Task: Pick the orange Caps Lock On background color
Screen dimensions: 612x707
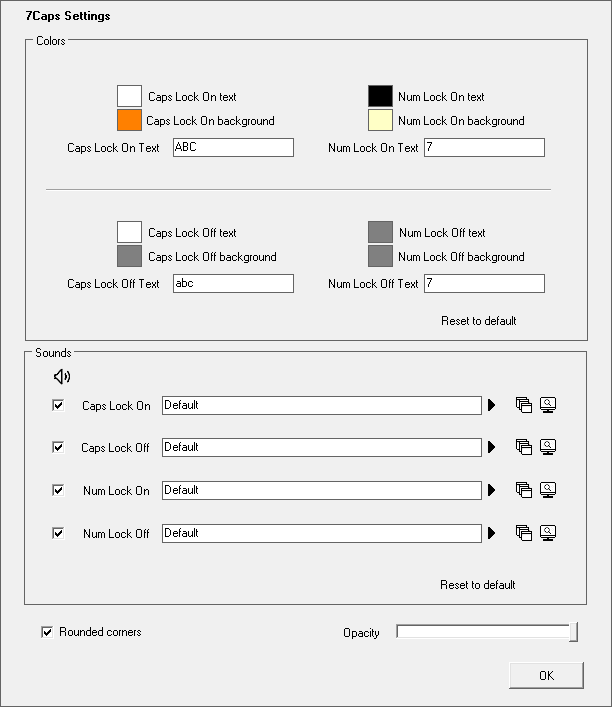Action: click(x=130, y=121)
